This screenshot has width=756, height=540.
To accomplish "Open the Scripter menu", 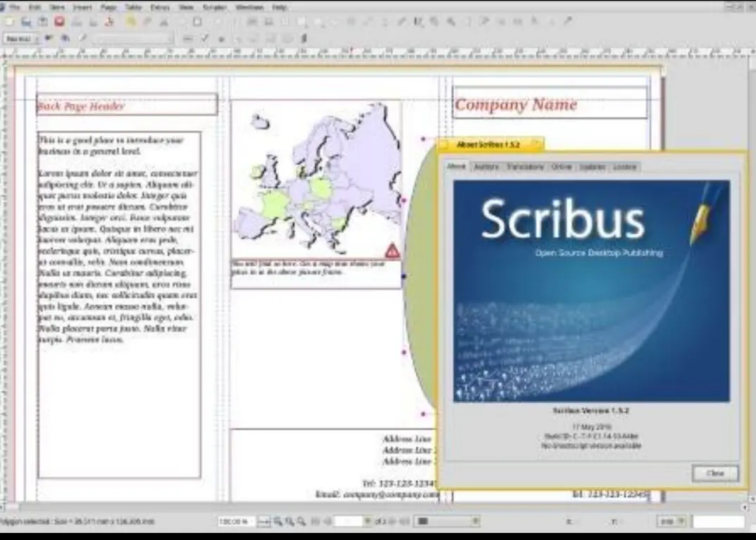I will click(214, 7).
